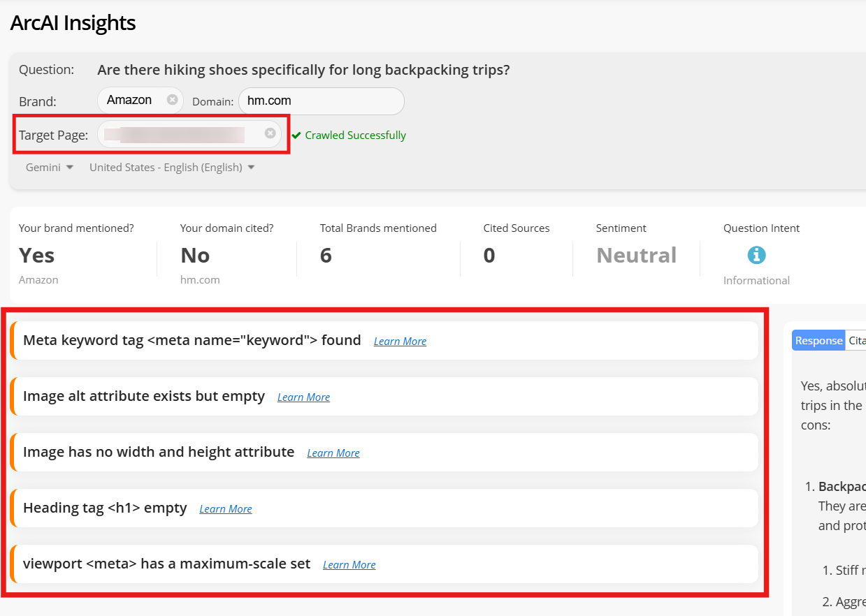866x616 pixels.
Task: Click the Neutral sentiment value
Action: 636,256
